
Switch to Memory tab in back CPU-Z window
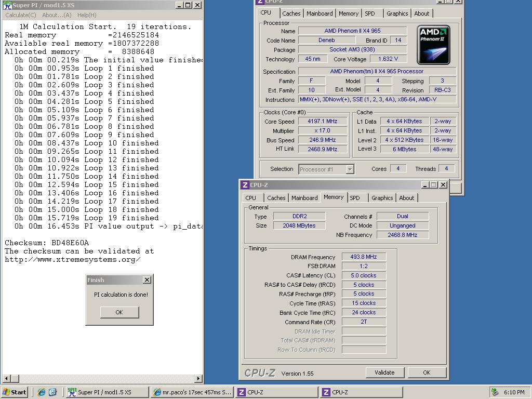point(349,14)
